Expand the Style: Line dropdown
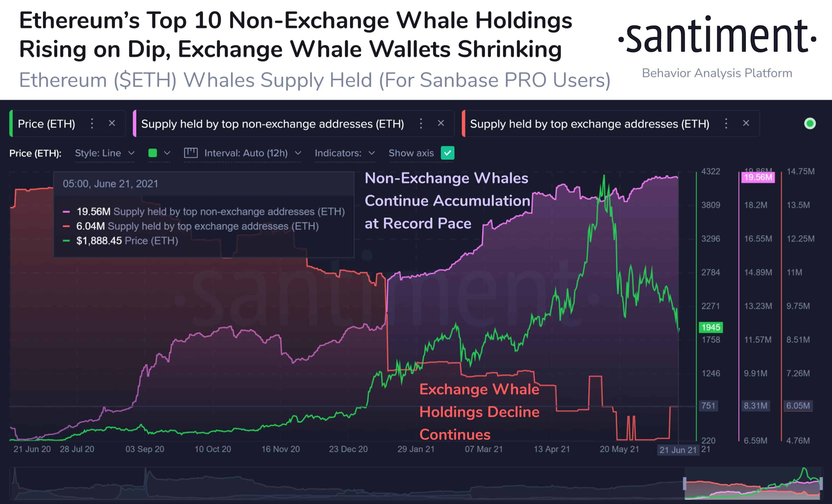The width and height of the screenshot is (832, 504). click(105, 153)
